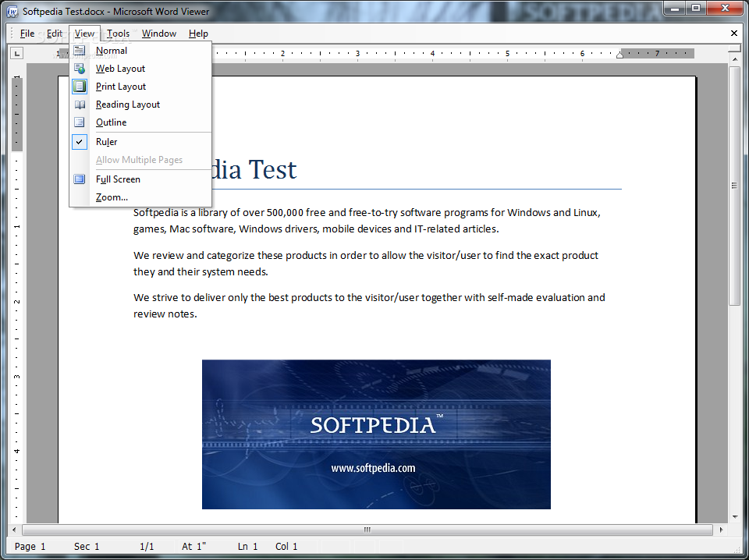The height and width of the screenshot is (560, 749).
Task: Click the split box above vertical scrollbar
Action: pos(735,49)
